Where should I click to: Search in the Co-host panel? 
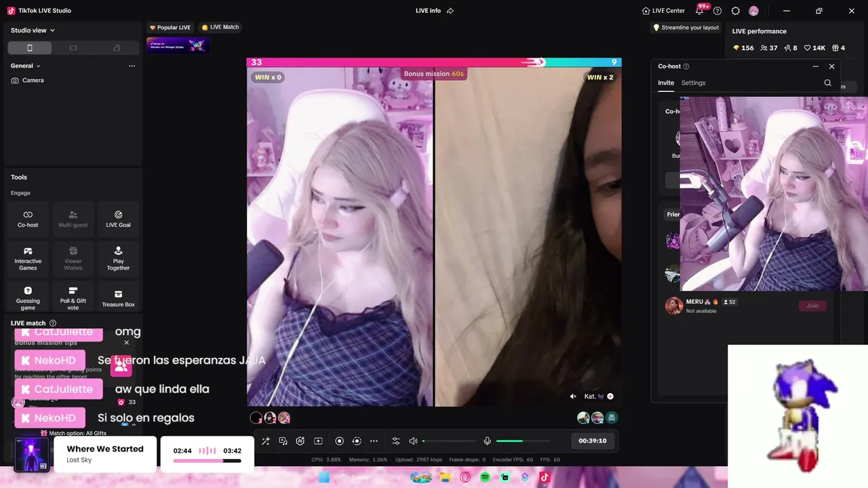[x=827, y=83]
